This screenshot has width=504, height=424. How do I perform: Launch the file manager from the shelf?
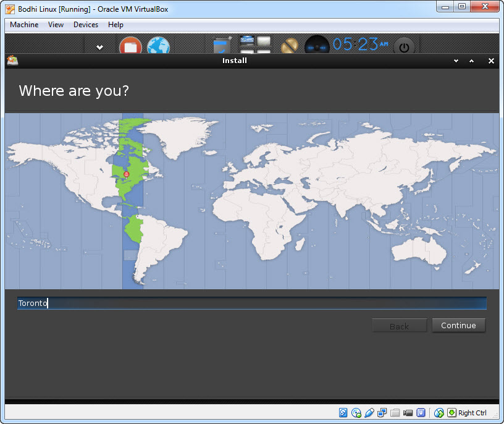pyautogui.click(x=130, y=46)
